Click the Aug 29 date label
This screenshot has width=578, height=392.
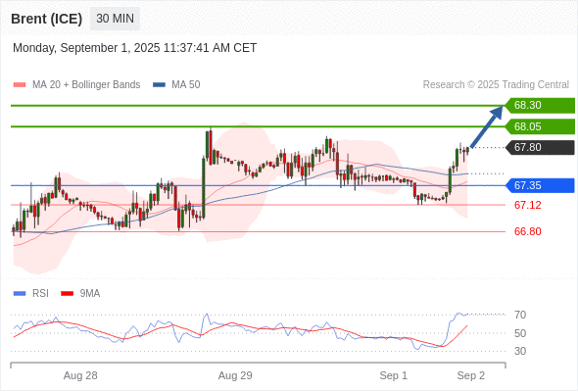click(x=235, y=375)
